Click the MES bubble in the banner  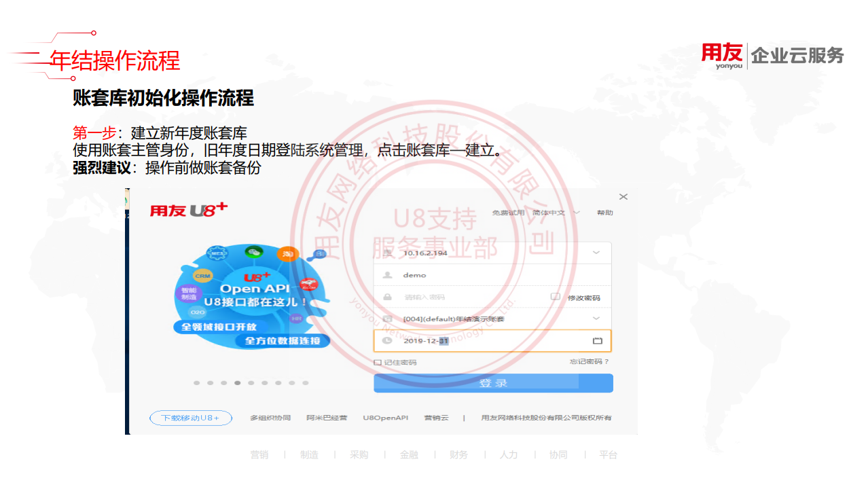[x=218, y=253]
